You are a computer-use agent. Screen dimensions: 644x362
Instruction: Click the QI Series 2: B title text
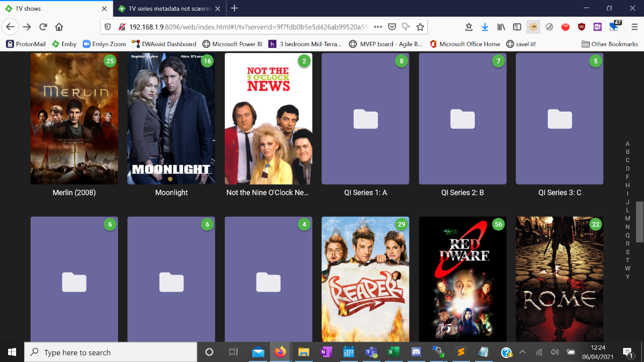point(463,193)
